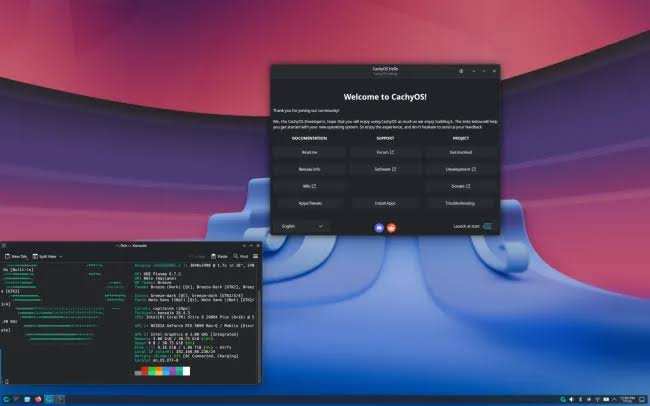Open the Wiki link button

pyautogui.click(x=309, y=186)
